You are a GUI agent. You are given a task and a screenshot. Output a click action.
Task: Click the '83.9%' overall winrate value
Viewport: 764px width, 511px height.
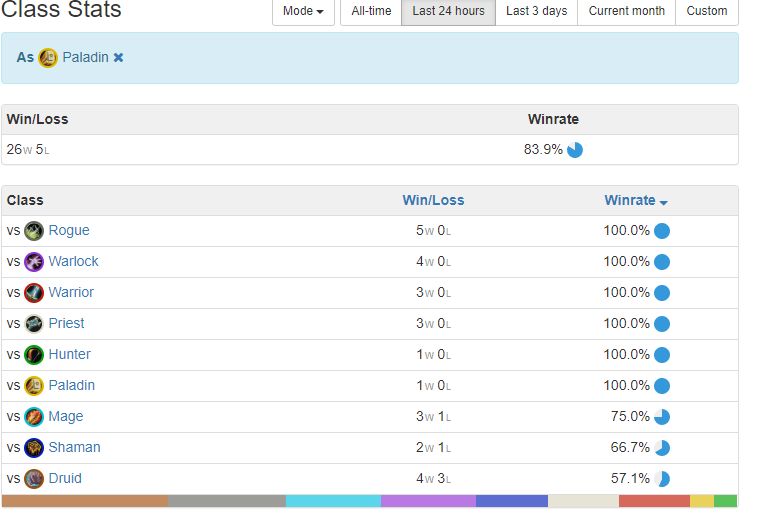tap(543, 150)
